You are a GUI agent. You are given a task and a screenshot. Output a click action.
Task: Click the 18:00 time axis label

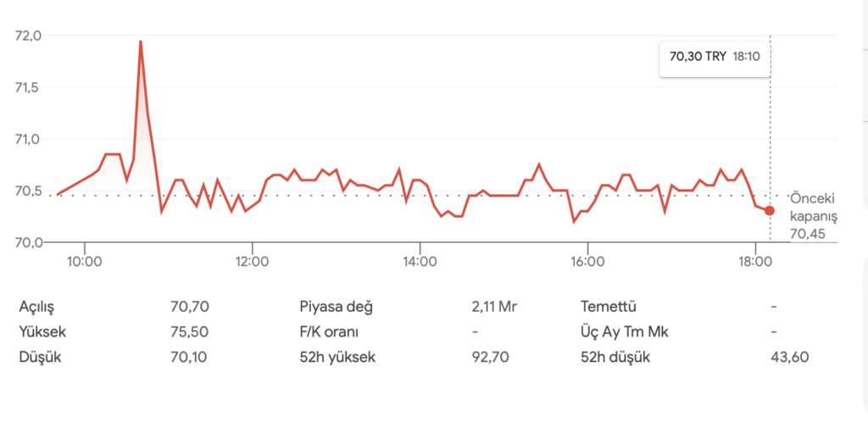pos(755,261)
